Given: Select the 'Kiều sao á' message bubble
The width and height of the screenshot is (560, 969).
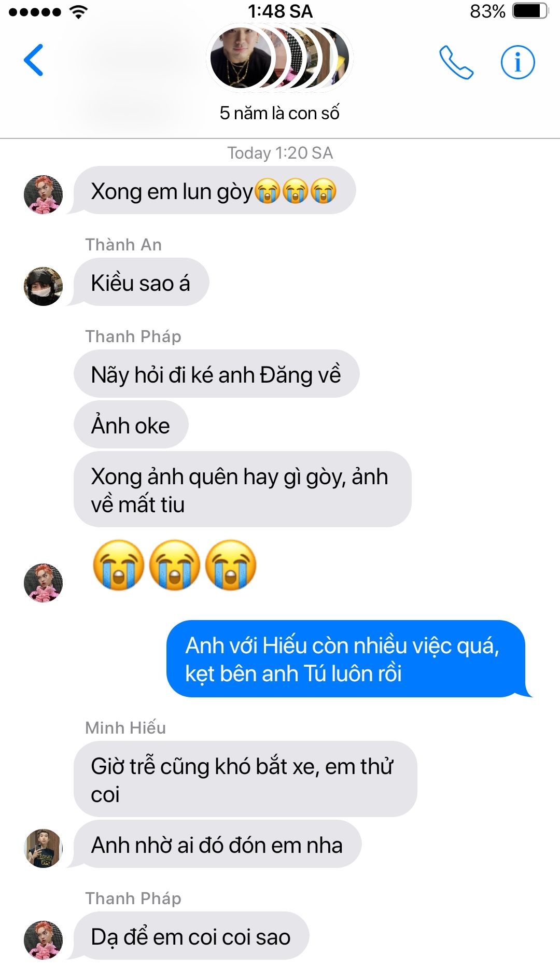Looking at the screenshot, I should pyautogui.click(x=141, y=283).
